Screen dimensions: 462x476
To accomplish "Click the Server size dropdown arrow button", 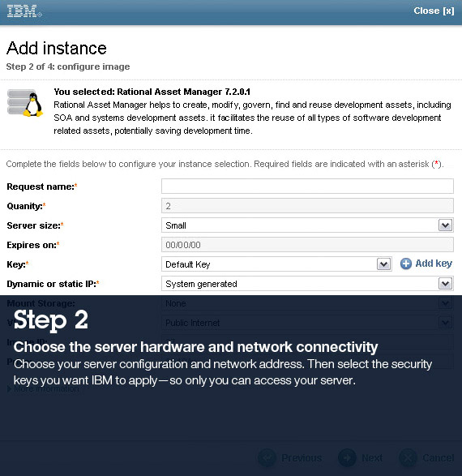I will [x=445, y=225].
